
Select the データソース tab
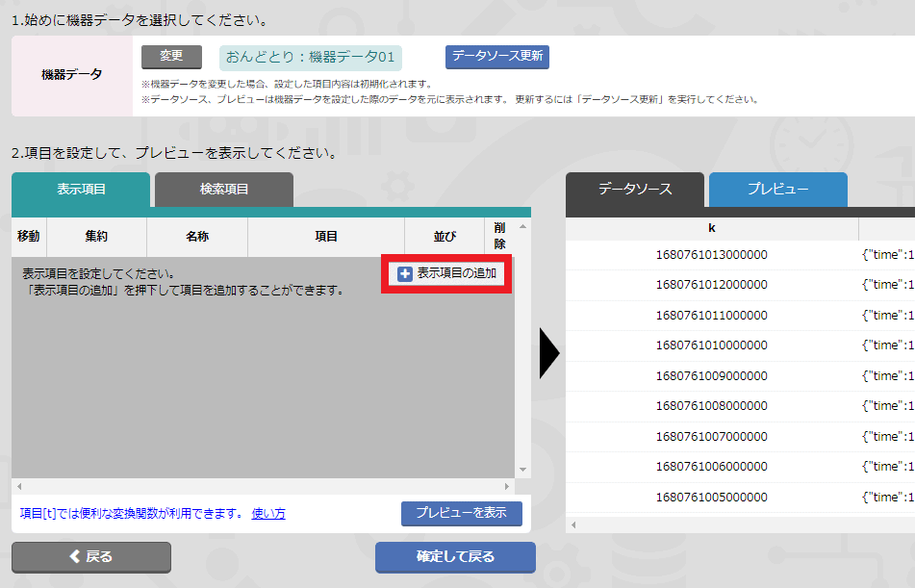(x=635, y=190)
